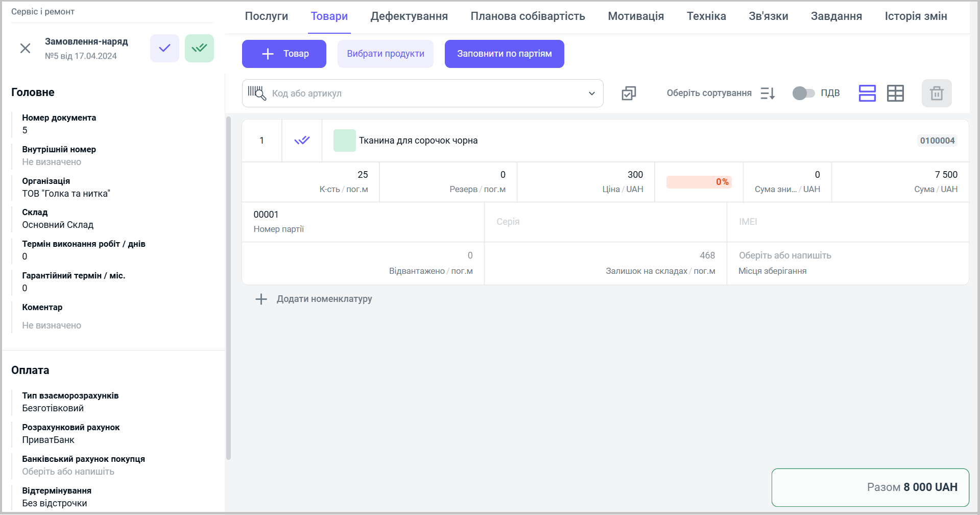Viewport: 980px width, 515px height.
Task: Click the select-all checkboxes icon
Action: pos(629,93)
